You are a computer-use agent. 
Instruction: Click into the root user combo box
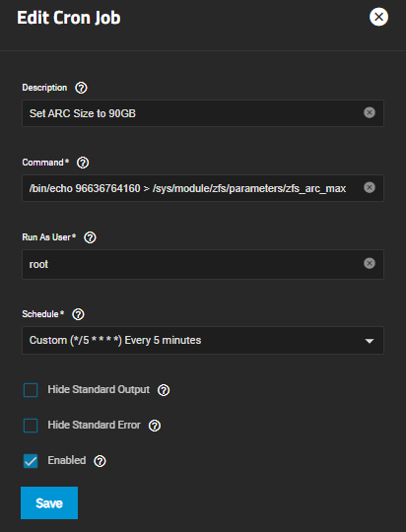click(x=203, y=264)
